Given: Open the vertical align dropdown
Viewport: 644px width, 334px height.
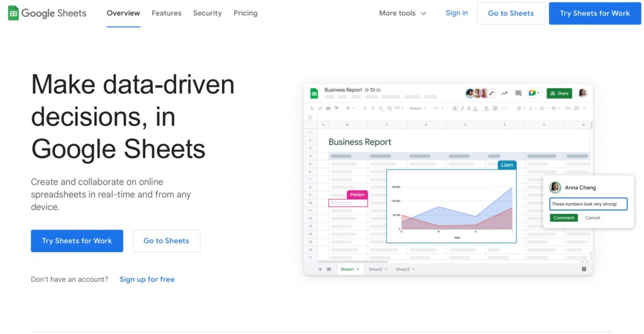Looking at the screenshot, I should (533, 108).
